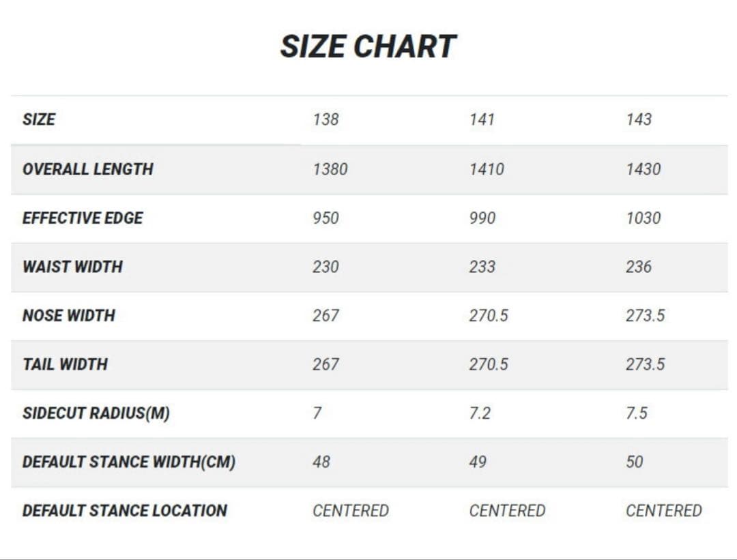Viewport: 737px width, 560px height.
Task: Click the SIZE CHART heading
Action: tap(368, 47)
